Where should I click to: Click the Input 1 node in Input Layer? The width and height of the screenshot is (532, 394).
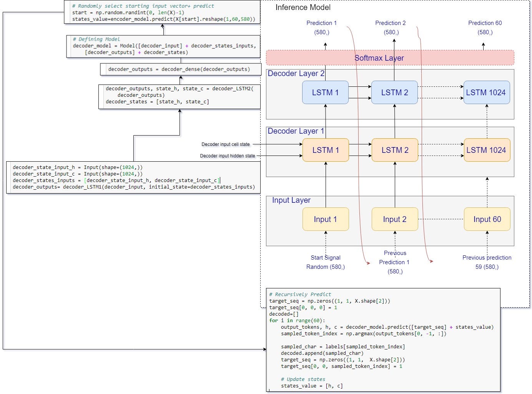coord(325,219)
